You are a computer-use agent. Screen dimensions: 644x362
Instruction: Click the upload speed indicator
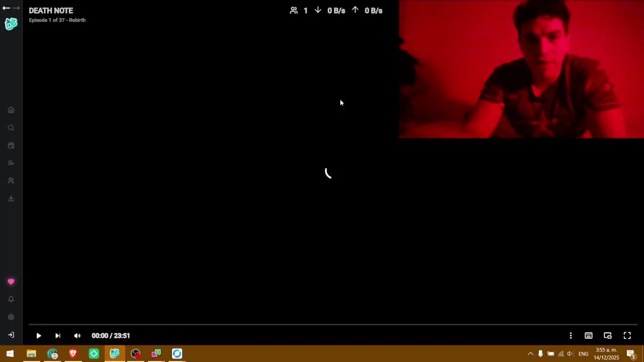point(367,11)
